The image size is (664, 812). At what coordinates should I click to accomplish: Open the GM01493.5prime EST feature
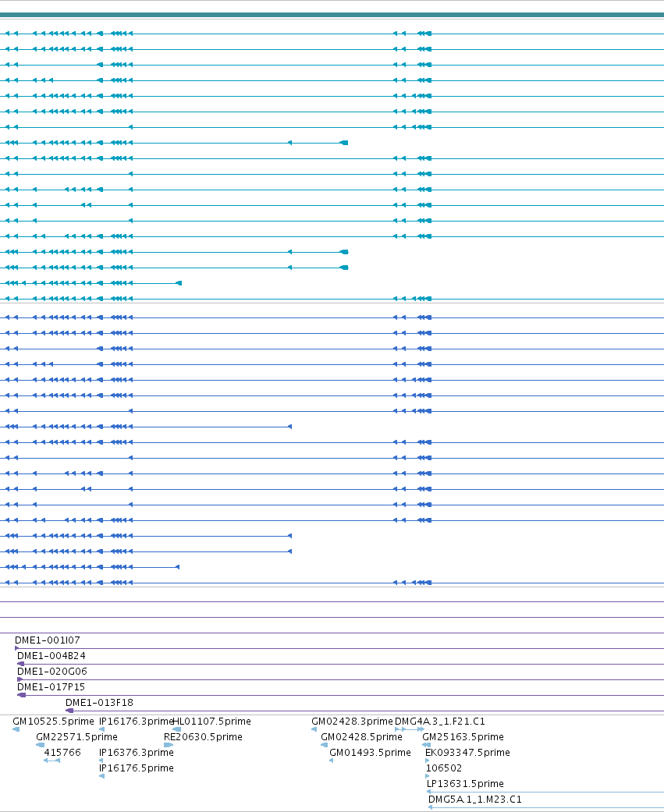pos(371,752)
